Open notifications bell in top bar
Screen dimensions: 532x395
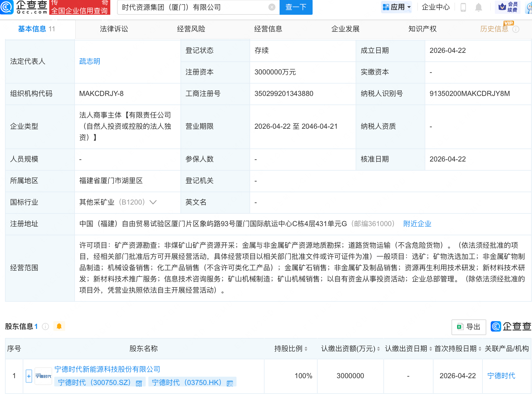tap(478, 7)
